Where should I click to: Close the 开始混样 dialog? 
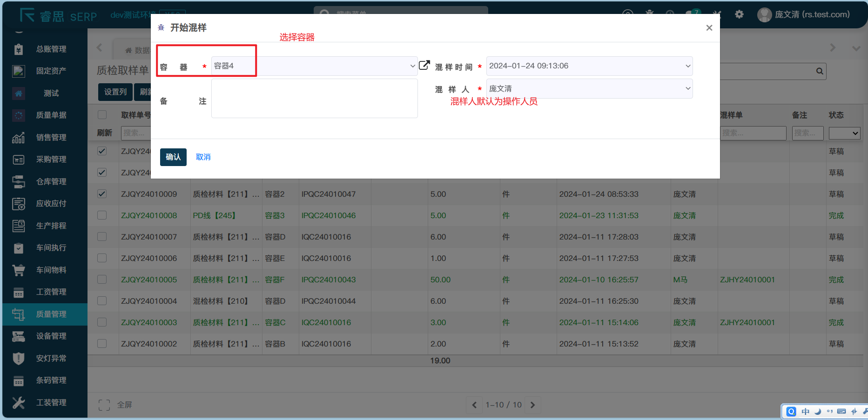pyautogui.click(x=709, y=28)
